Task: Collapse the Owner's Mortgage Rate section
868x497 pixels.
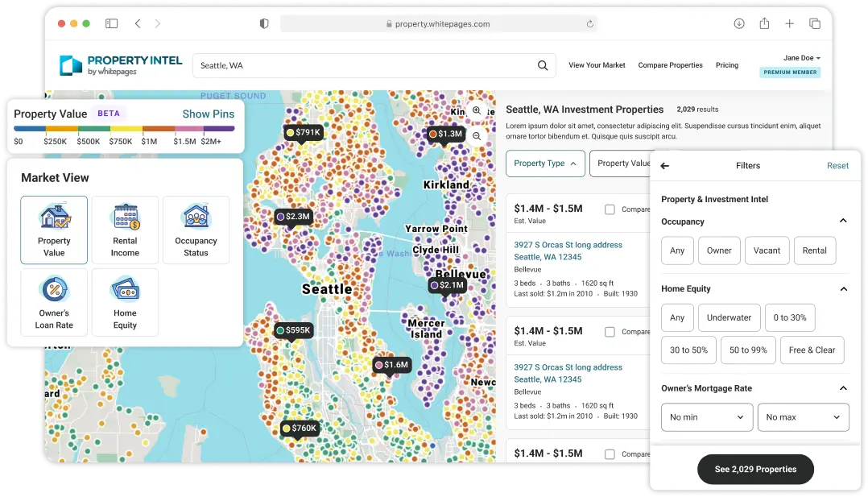Action: 843,388
